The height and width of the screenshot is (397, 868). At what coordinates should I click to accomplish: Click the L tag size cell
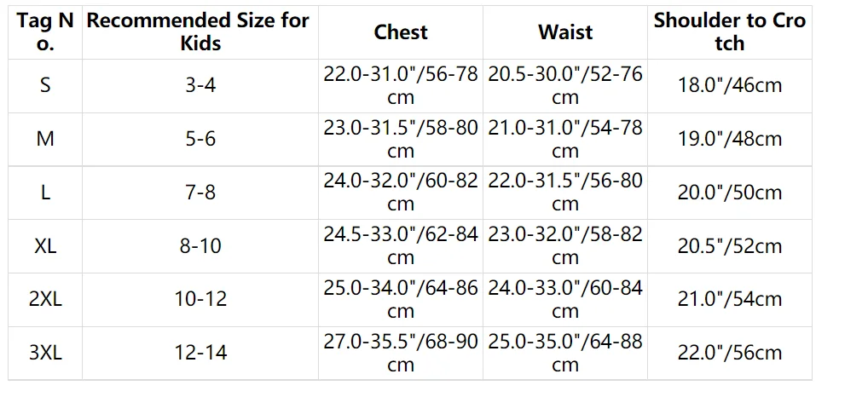click(45, 193)
